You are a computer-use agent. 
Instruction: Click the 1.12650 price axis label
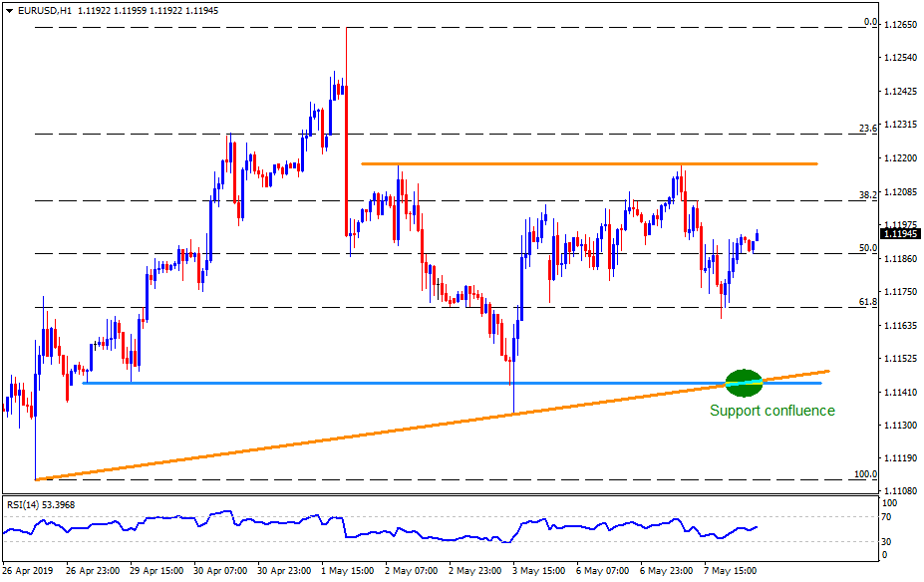900,24
